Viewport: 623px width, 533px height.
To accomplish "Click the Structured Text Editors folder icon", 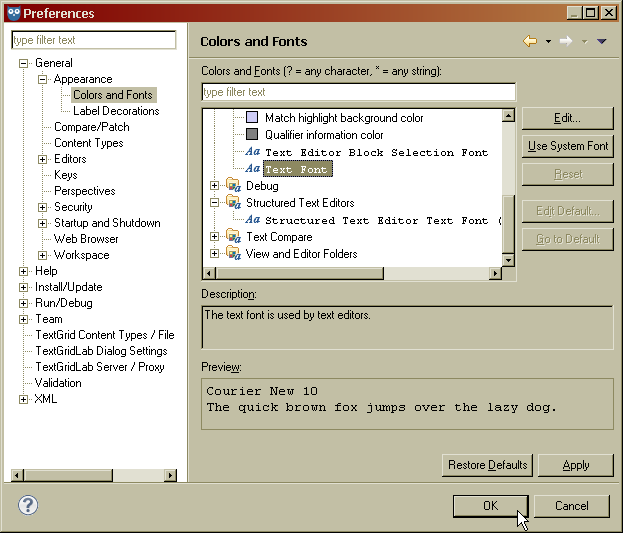I will click(233, 203).
